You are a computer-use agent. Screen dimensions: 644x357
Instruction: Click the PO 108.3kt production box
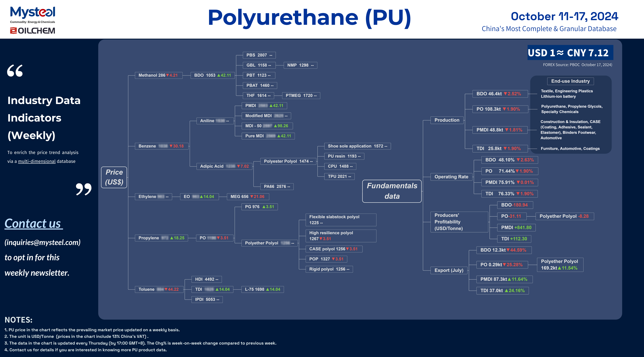500,109
